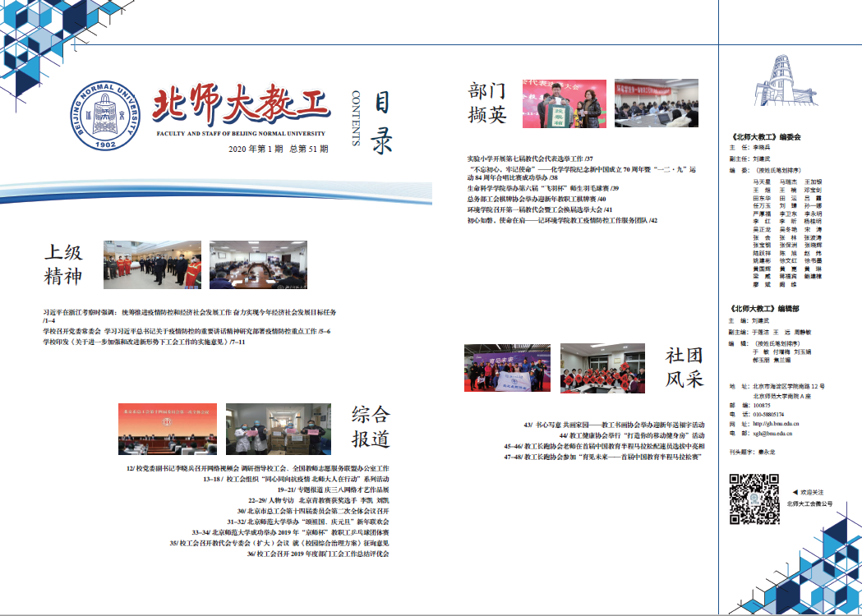This screenshot has height=616, width=862.
Task: Open the red-clothed group photo beside 社团风采
Action: pyautogui.click(x=602, y=368)
